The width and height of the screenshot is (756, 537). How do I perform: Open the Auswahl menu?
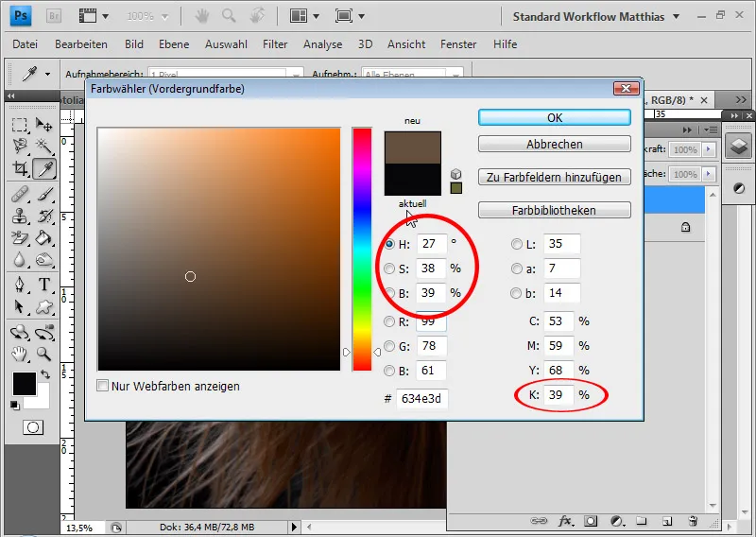coord(226,44)
